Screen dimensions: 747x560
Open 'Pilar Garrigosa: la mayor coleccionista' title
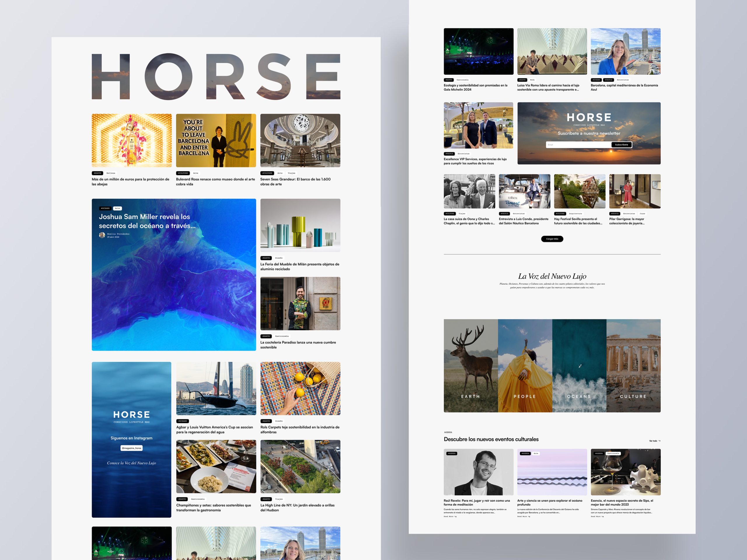coord(627,221)
